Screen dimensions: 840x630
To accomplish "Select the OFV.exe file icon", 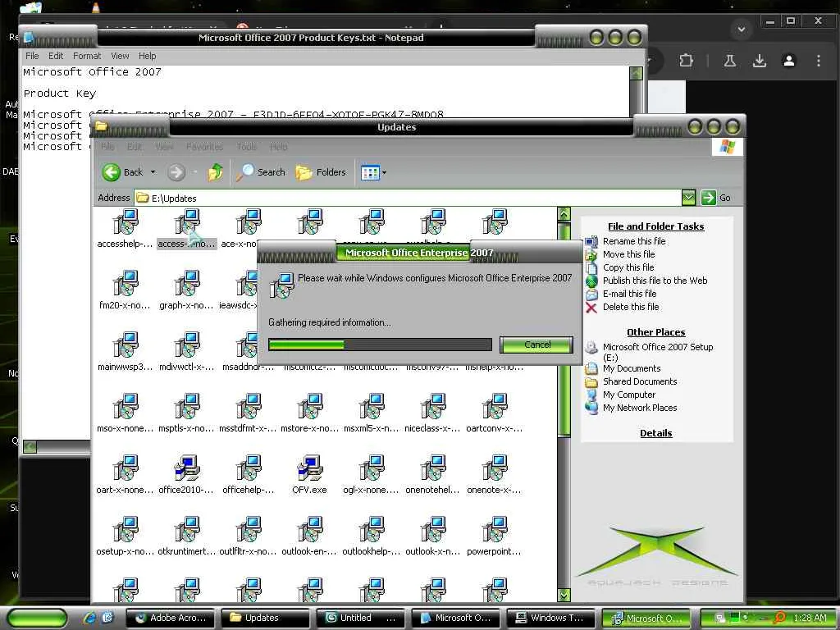I will tap(309, 468).
